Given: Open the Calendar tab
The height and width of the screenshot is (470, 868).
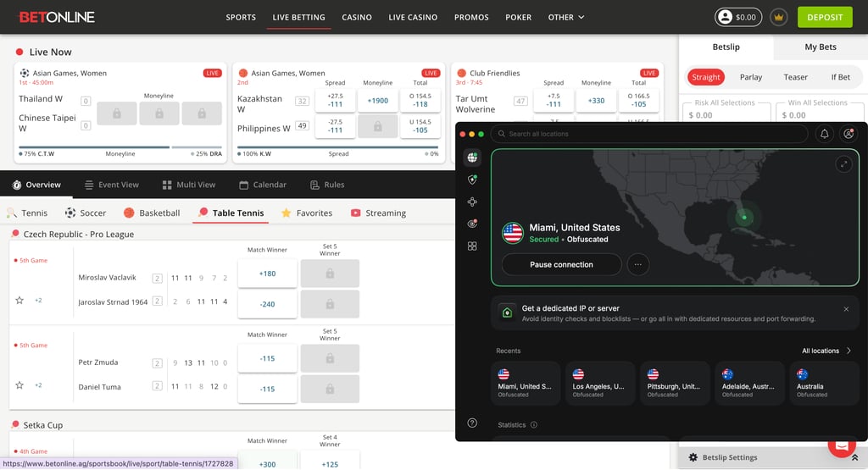Looking at the screenshot, I should (x=263, y=185).
